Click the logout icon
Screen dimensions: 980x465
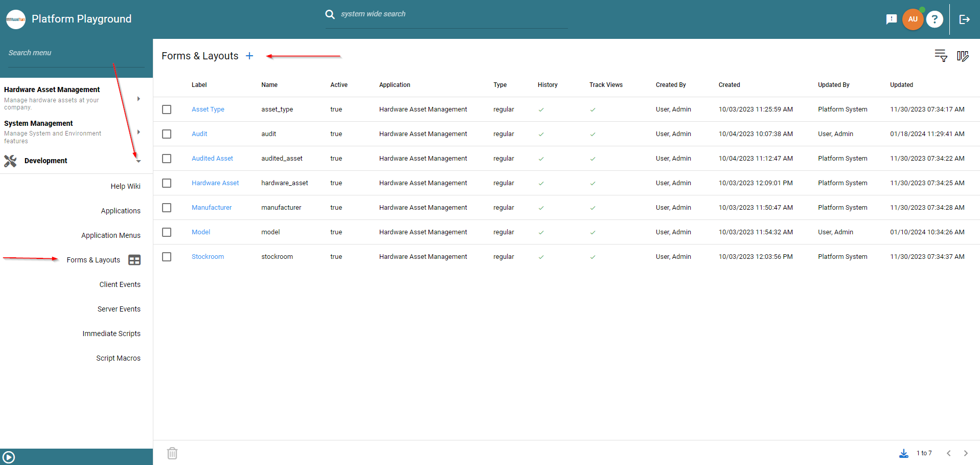pos(965,19)
